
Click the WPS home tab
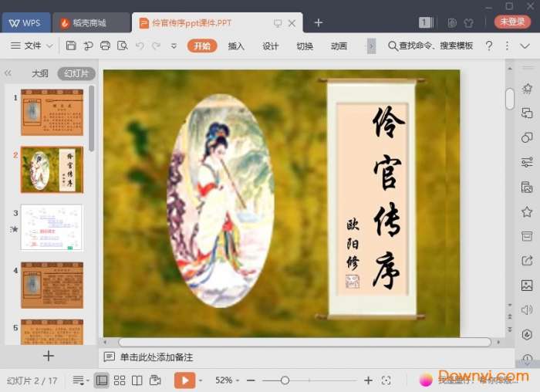25,22
